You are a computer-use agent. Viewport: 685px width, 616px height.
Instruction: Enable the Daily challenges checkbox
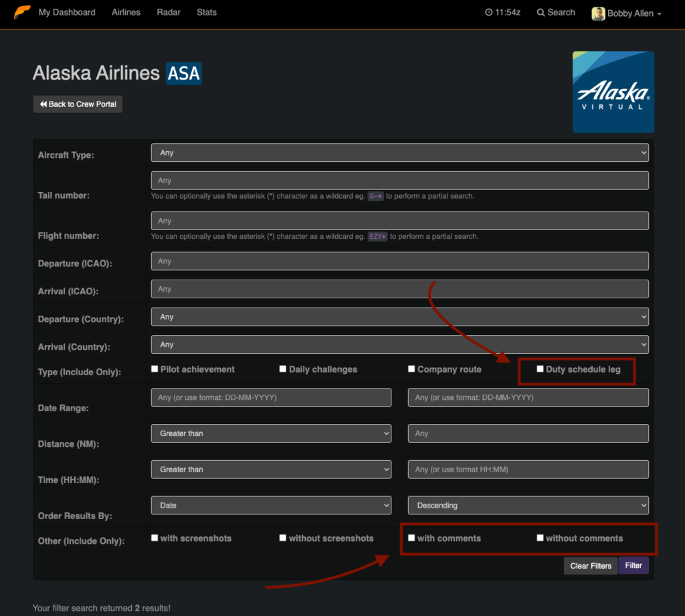click(283, 369)
